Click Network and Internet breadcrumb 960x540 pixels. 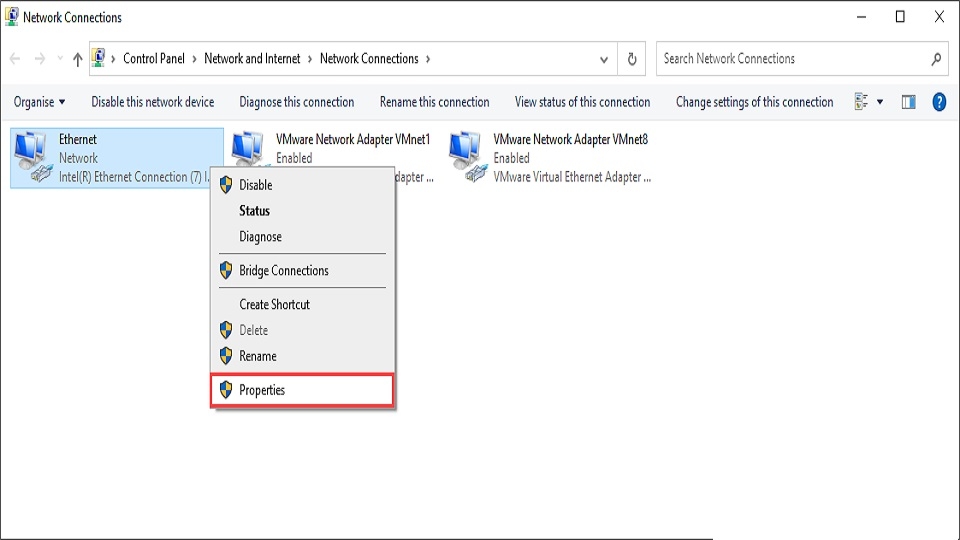pyautogui.click(x=252, y=59)
